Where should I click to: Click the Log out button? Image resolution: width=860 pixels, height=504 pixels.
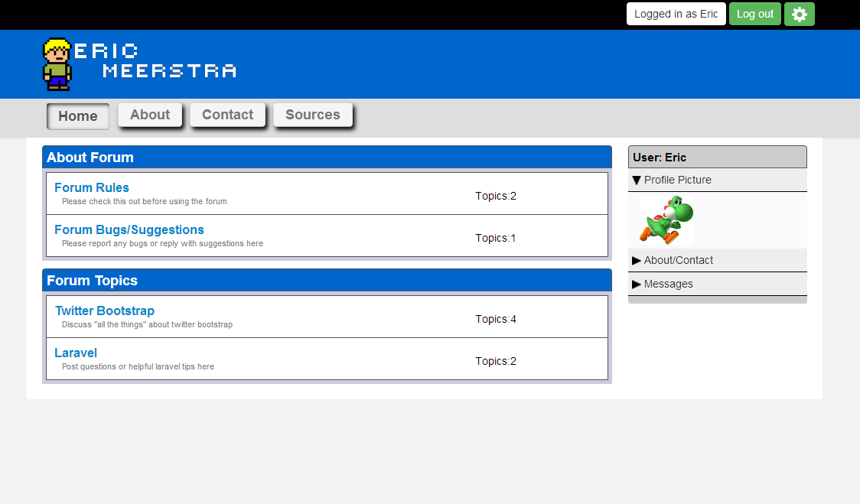point(754,15)
